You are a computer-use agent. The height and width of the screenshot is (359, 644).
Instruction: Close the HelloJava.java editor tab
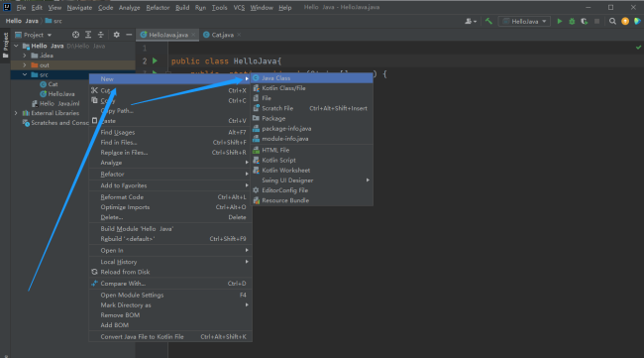click(x=193, y=35)
